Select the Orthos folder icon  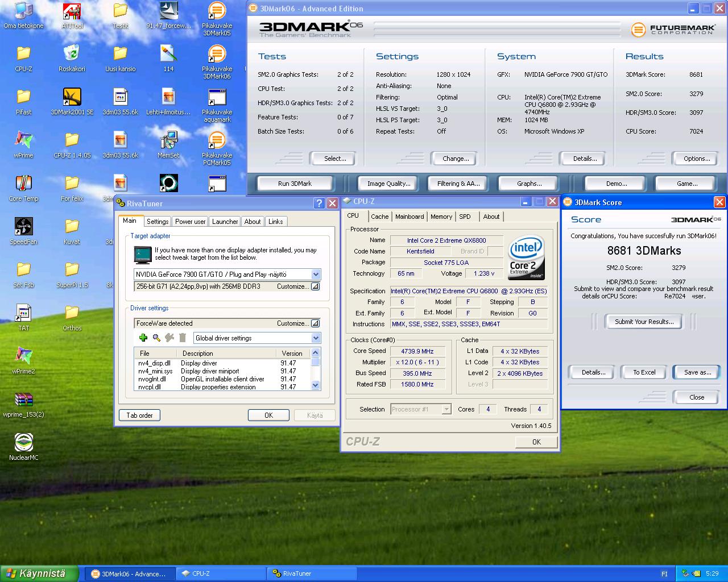72,318
